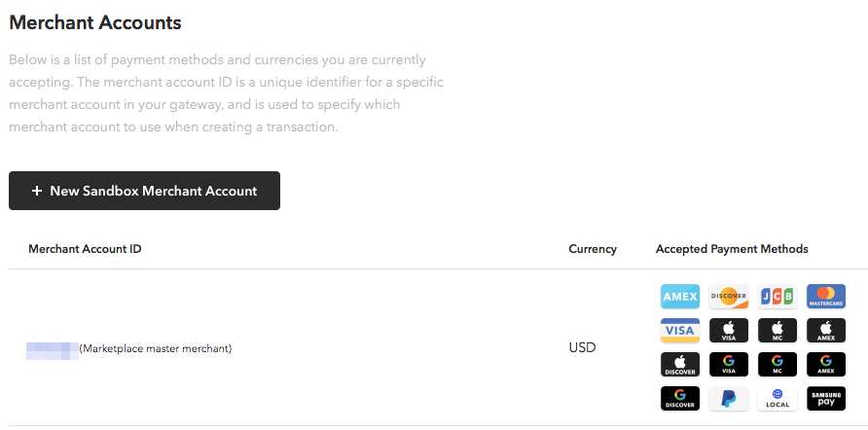This screenshot has width=868, height=430.
Task: Click the Apple Pay Visa icon
Action: tap(728, 331)
